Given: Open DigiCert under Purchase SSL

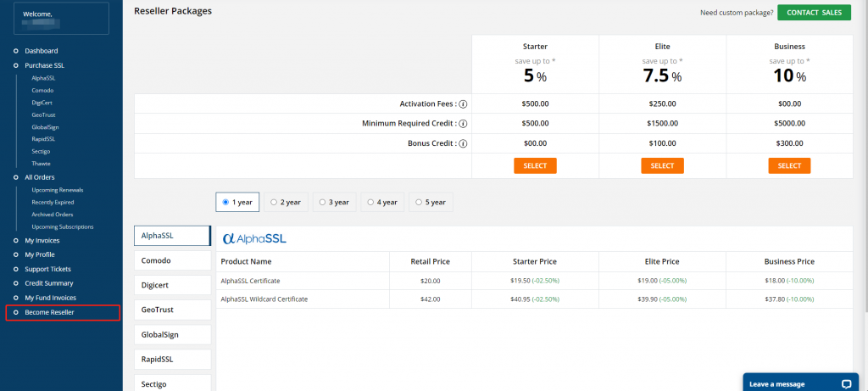Looking at the screenshot, I should pos(42,103).
